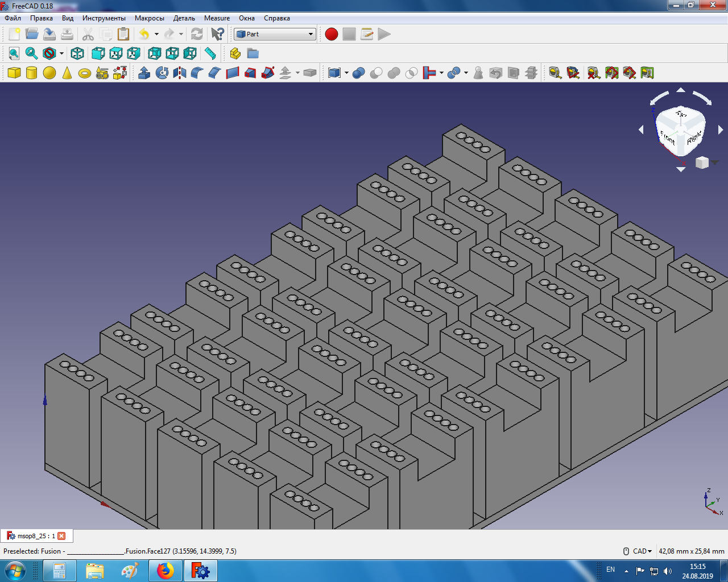Open the Деталь menu
The width and height of the screenshot is (728, 582).
184,18
